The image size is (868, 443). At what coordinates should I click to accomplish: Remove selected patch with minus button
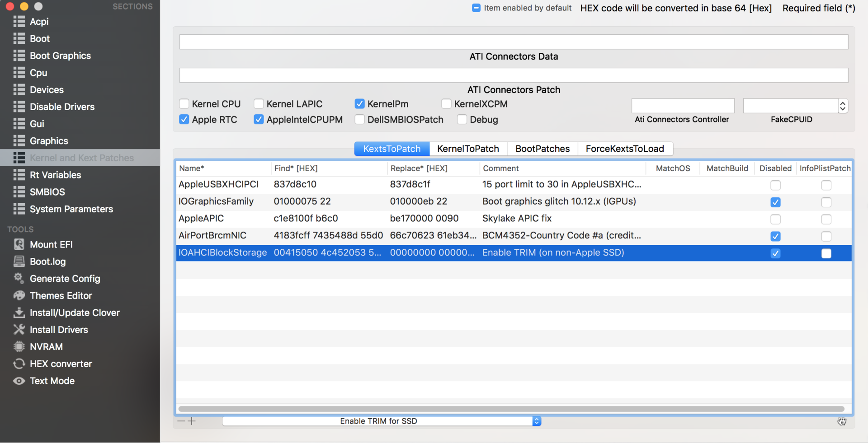(x=181, y=421)
